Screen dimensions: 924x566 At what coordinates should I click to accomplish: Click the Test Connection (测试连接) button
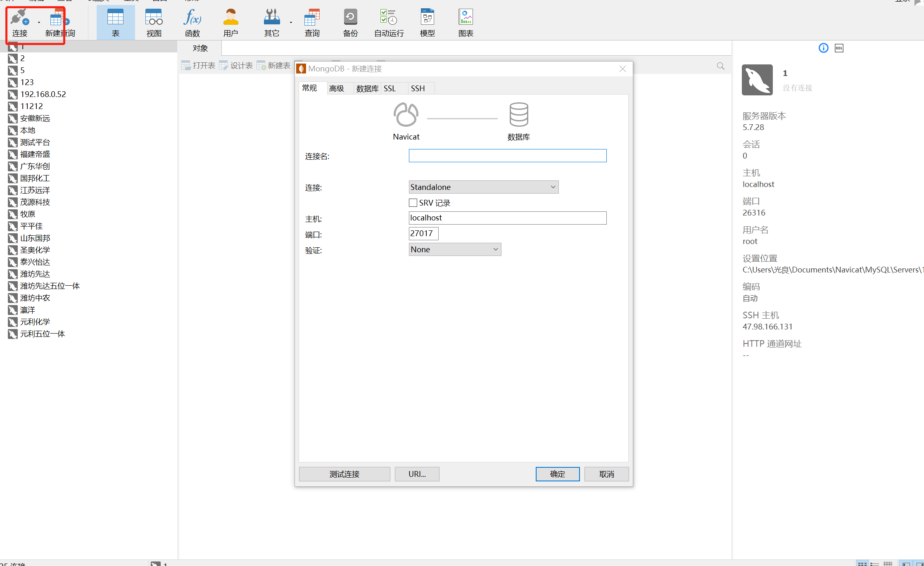(344, 474)
